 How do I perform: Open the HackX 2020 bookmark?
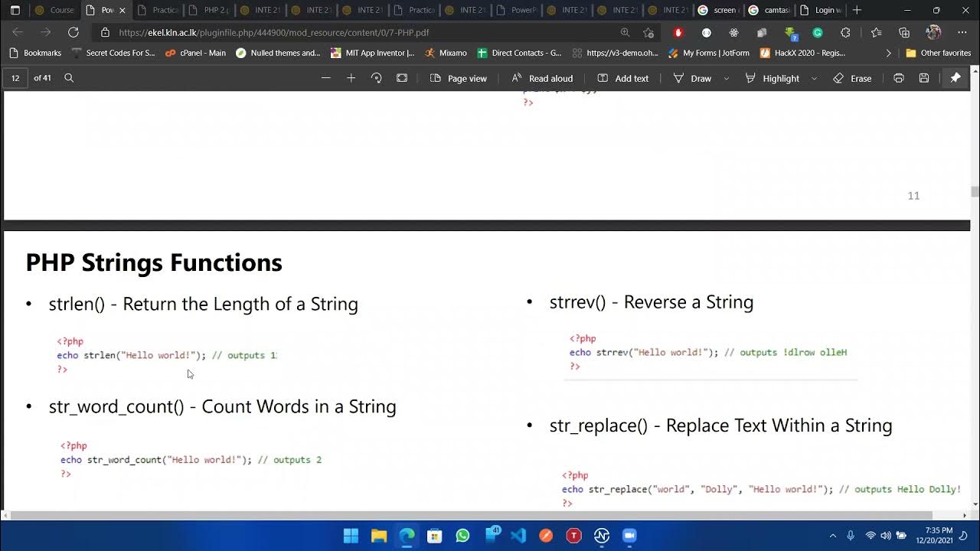point(803,53)
